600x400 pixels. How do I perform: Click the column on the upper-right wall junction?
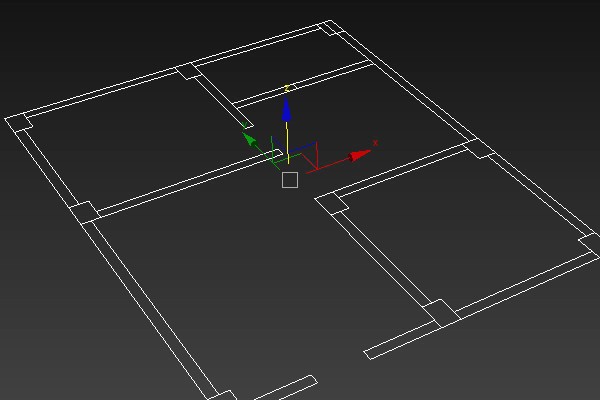pyautogui.click(x=481, y=149)
